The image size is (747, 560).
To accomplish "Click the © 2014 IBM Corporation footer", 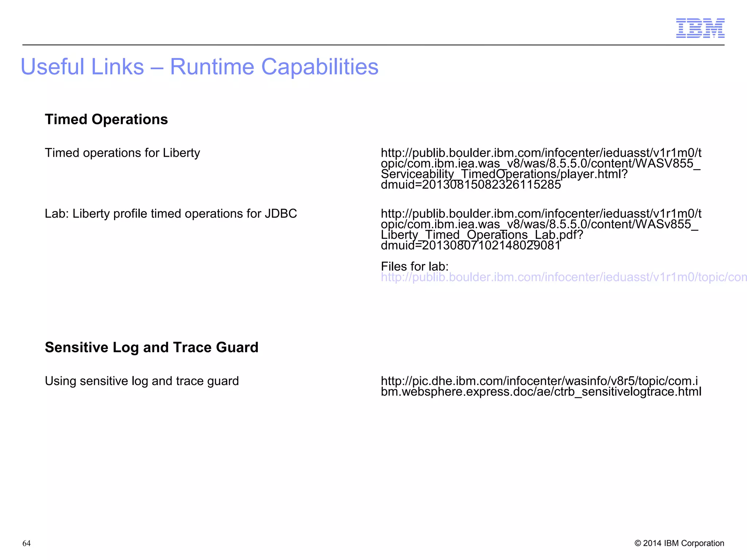I will 679,543.
